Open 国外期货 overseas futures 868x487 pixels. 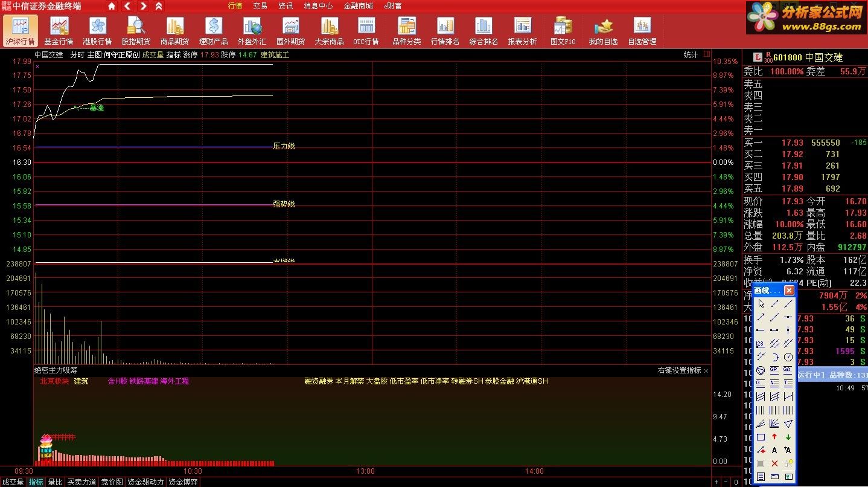(x=290, y=30)
